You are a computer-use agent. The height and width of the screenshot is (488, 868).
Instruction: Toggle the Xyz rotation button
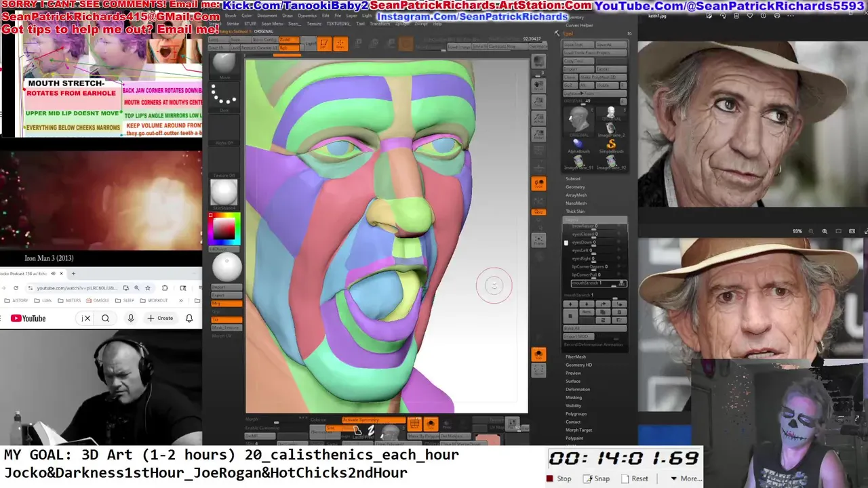[x=538, y=211]
